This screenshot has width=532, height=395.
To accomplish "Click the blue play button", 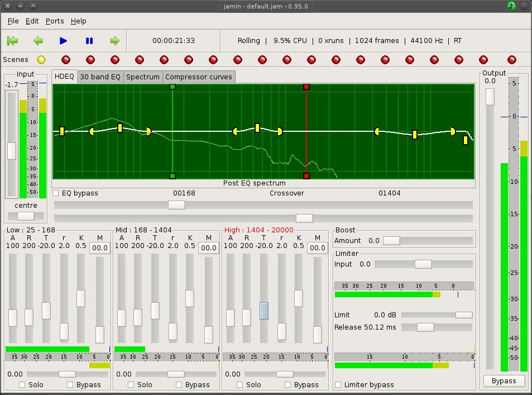I will coord(63,41).
